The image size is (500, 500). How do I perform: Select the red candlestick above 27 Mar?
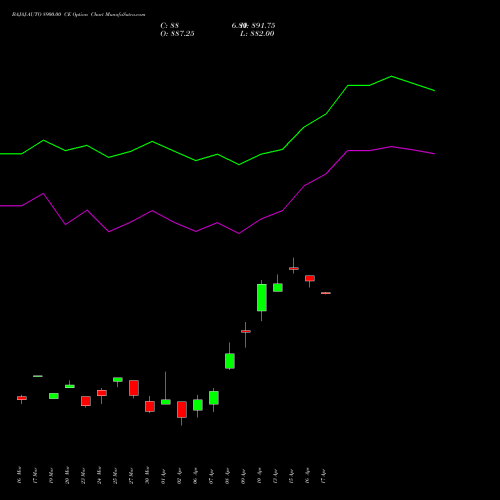tap(134, 388)
